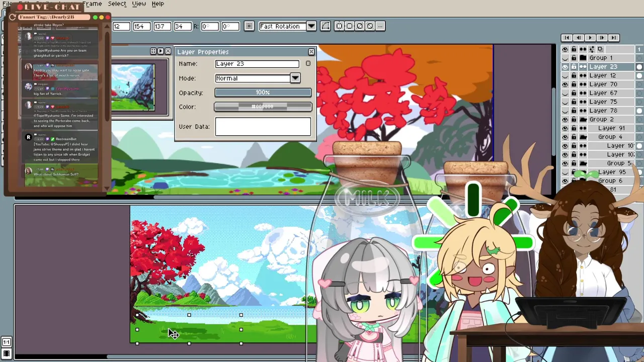644x362 pixels.
Task: Click the rotation angle field after R:
Action: [210, 27]
